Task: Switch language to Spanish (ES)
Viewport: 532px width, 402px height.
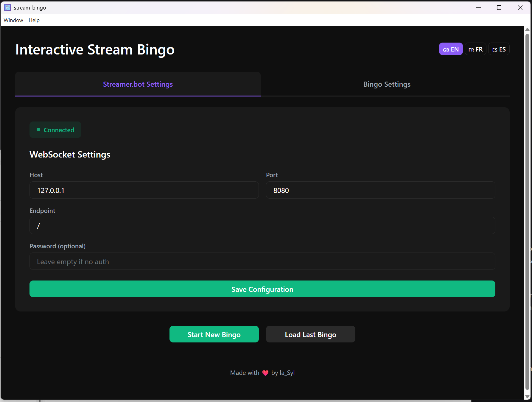Action: click(499, 49)
